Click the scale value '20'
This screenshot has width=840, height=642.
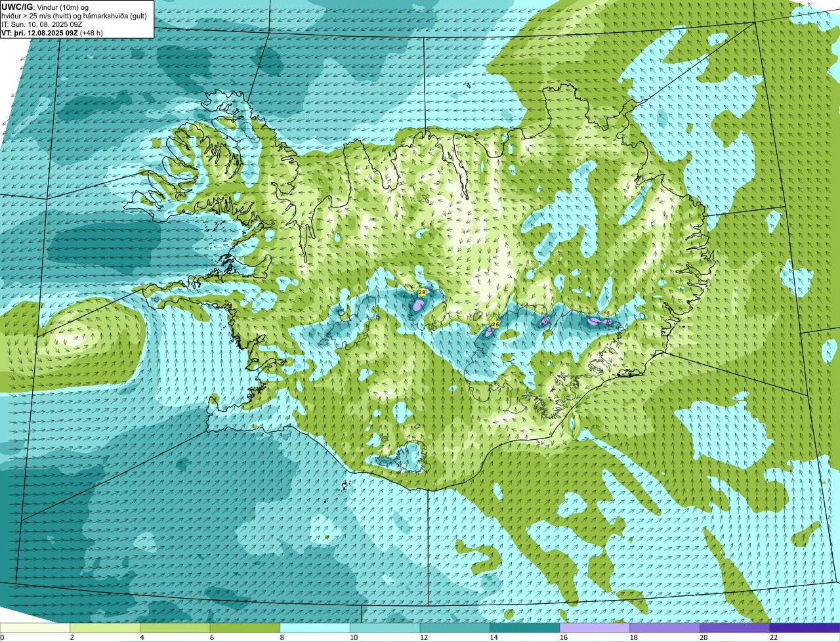(703, 637)
